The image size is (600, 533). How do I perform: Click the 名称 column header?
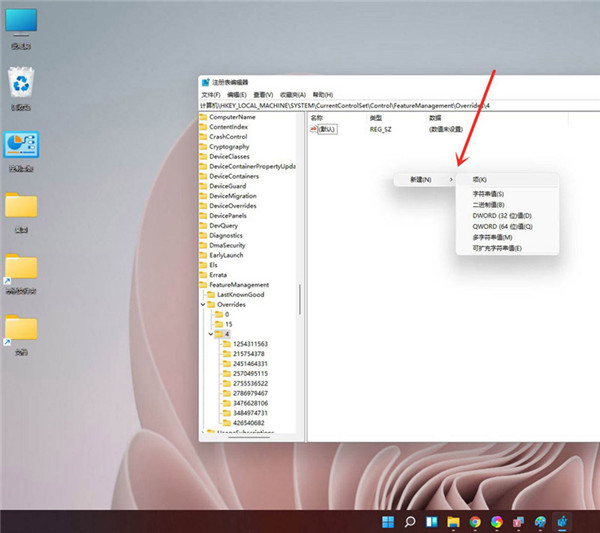(x=318, y=117)
